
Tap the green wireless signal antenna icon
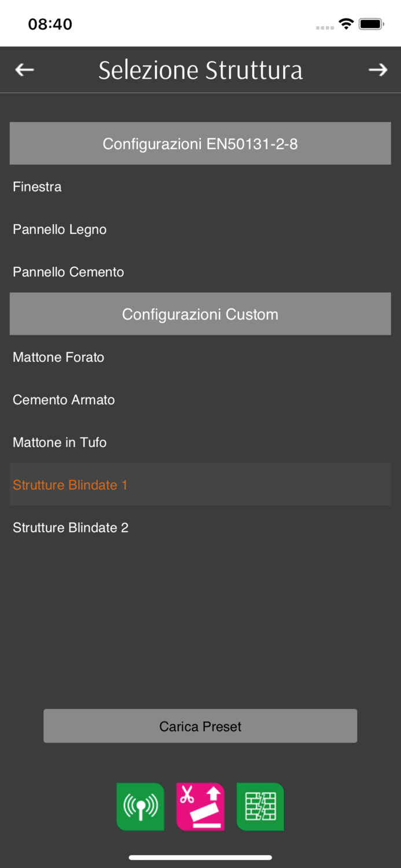click(x=141, y=807)
